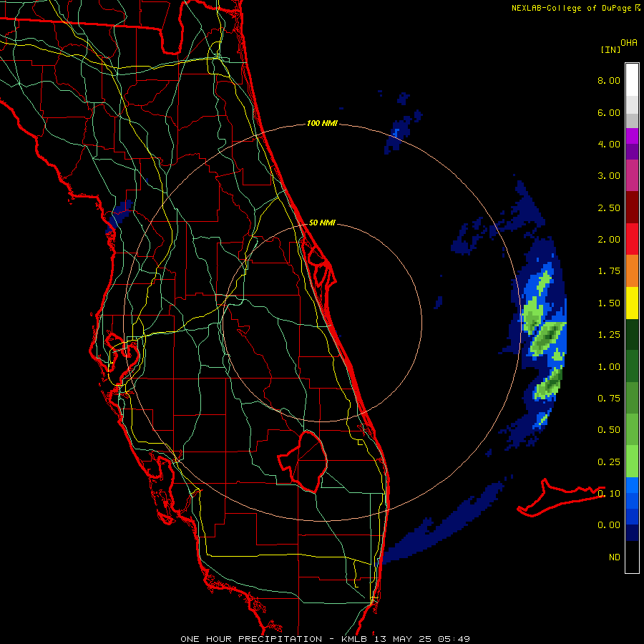Screen dimensions: 644x644
Task: Click the light blue swatch beside 0.10
Action: [632, 485]
